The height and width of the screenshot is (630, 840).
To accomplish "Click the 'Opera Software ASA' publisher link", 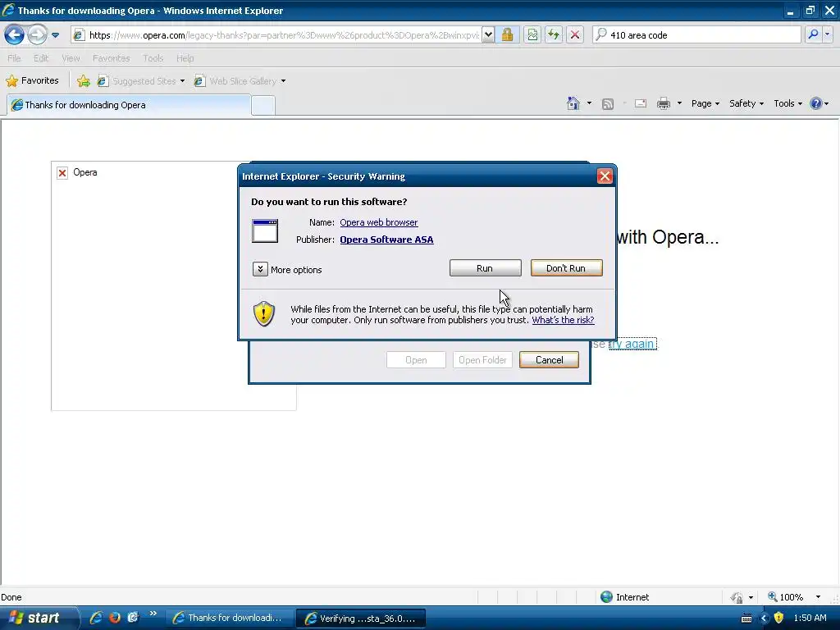I will pos(386,240).
